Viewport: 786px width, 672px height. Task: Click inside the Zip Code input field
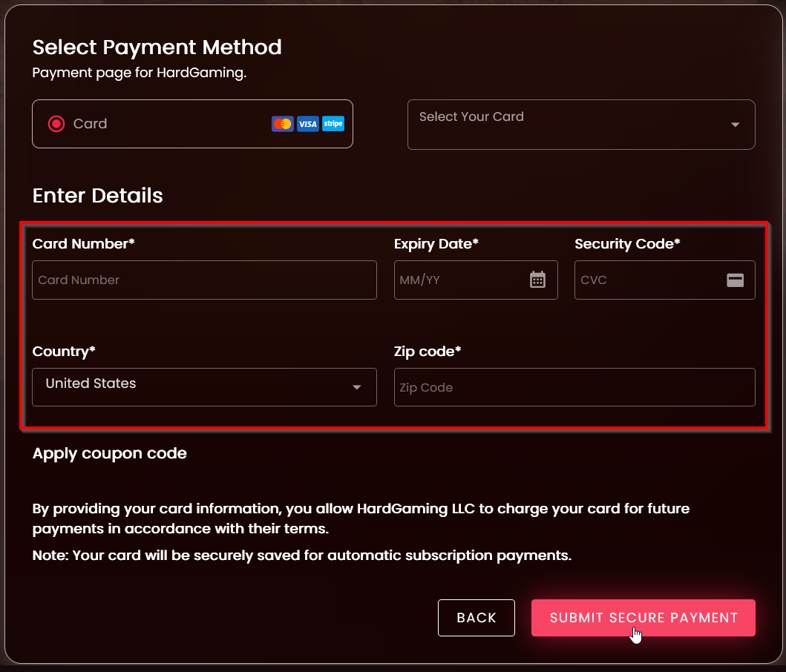(x=574, y=387)
